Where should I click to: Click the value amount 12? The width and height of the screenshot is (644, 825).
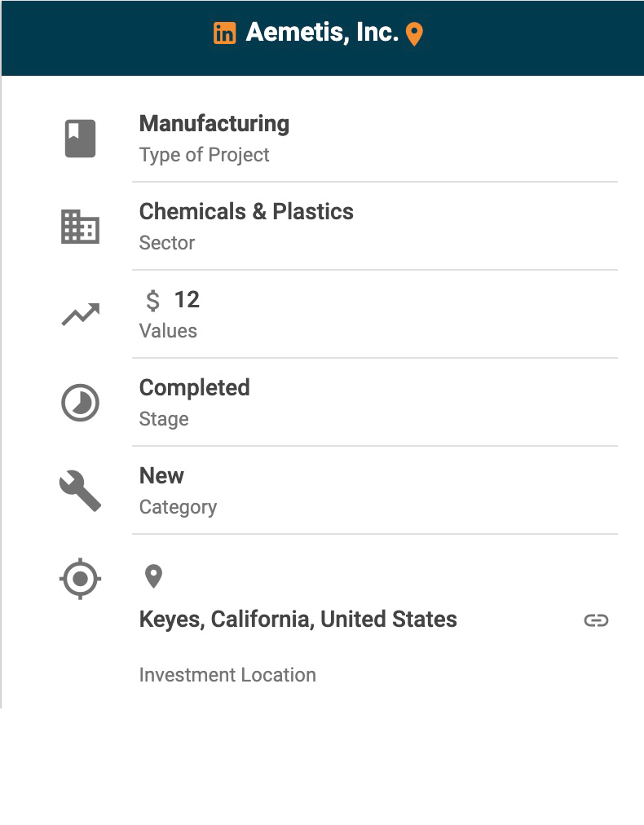click(187, 300)
